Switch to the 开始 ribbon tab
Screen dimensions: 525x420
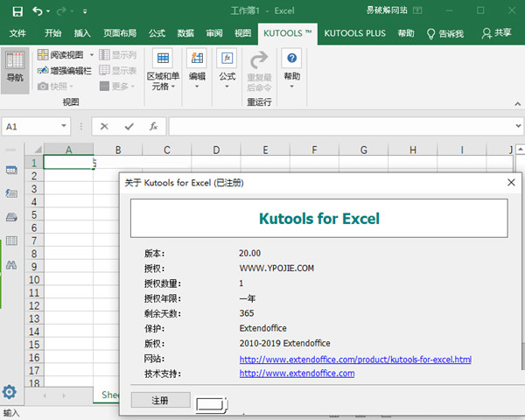tap(53, 33)
